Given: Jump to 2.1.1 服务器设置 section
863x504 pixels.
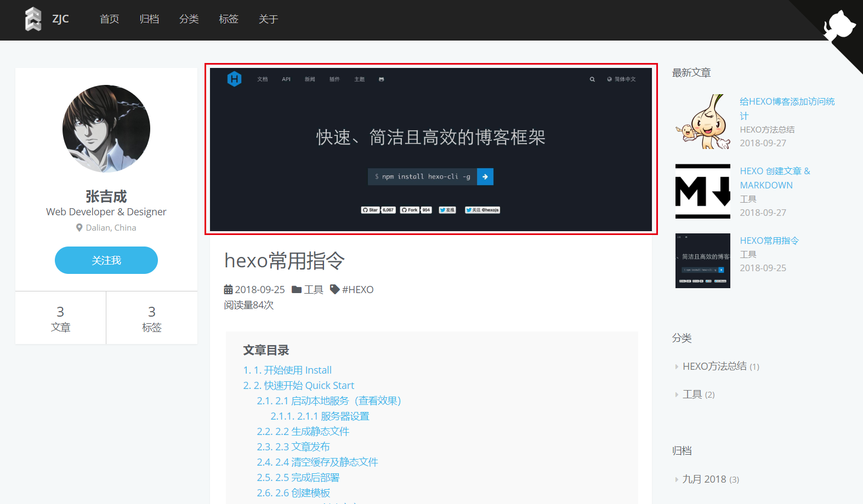Looking at the screenshot, I should tap(320, 416).
